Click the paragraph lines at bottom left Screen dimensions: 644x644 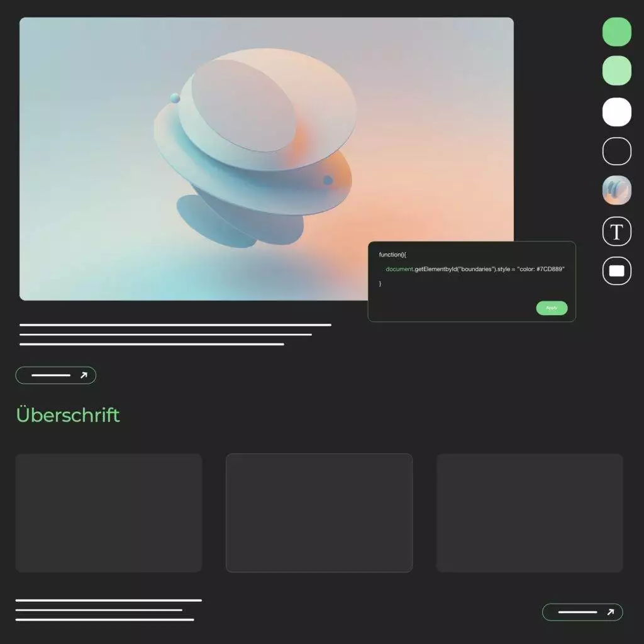point(107,610)
